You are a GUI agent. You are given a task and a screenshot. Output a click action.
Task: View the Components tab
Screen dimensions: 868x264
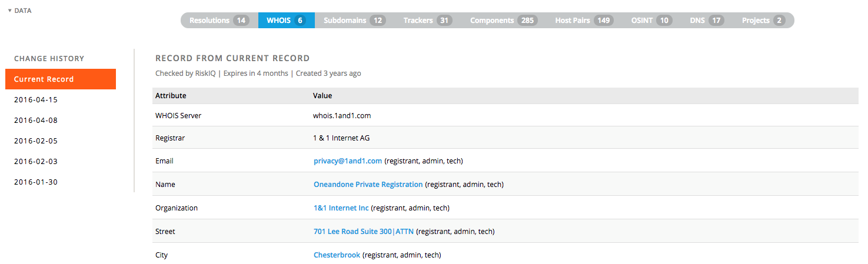503,21
